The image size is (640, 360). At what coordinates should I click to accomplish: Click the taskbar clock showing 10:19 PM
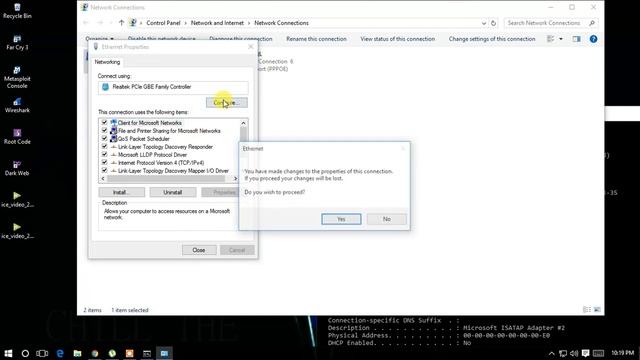(622, 353)
